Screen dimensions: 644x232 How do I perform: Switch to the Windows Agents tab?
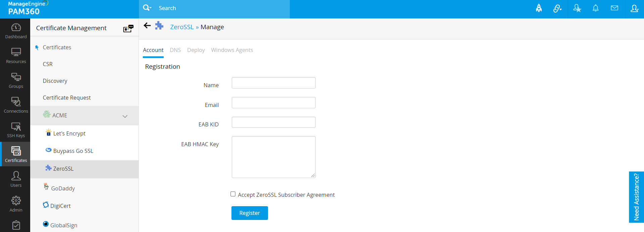(x=232, y=50)
